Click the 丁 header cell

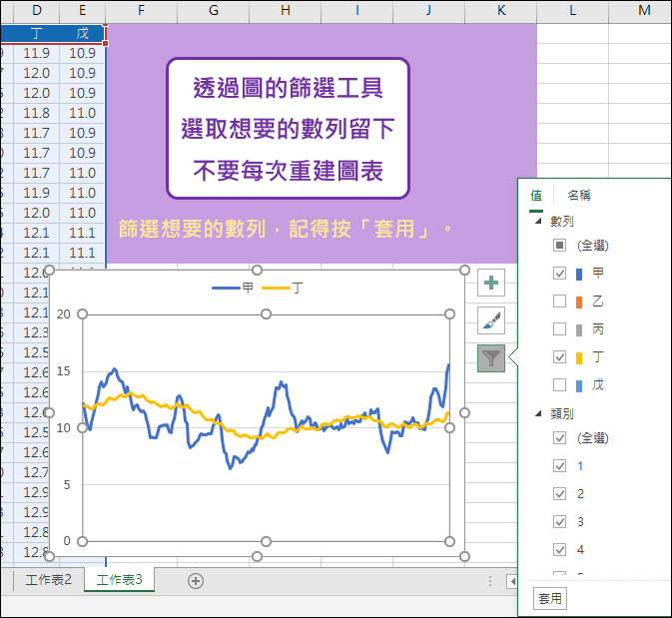pos(36,33)
